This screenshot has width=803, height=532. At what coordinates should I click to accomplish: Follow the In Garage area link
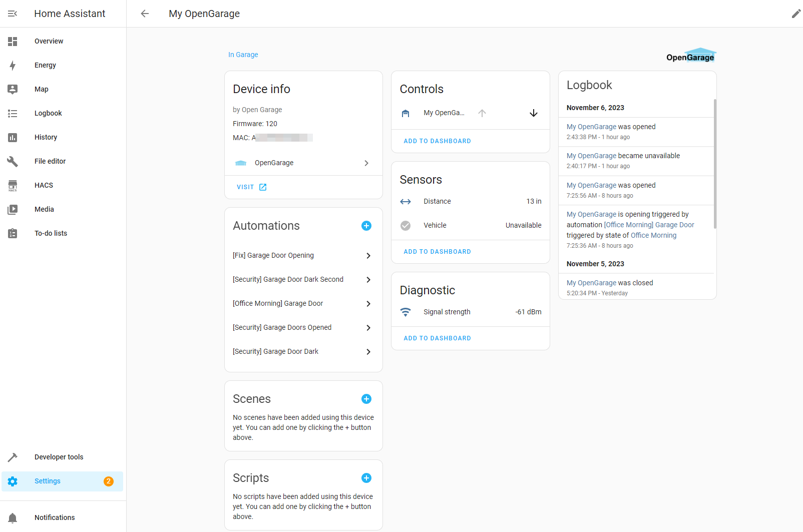pos(243,55)
